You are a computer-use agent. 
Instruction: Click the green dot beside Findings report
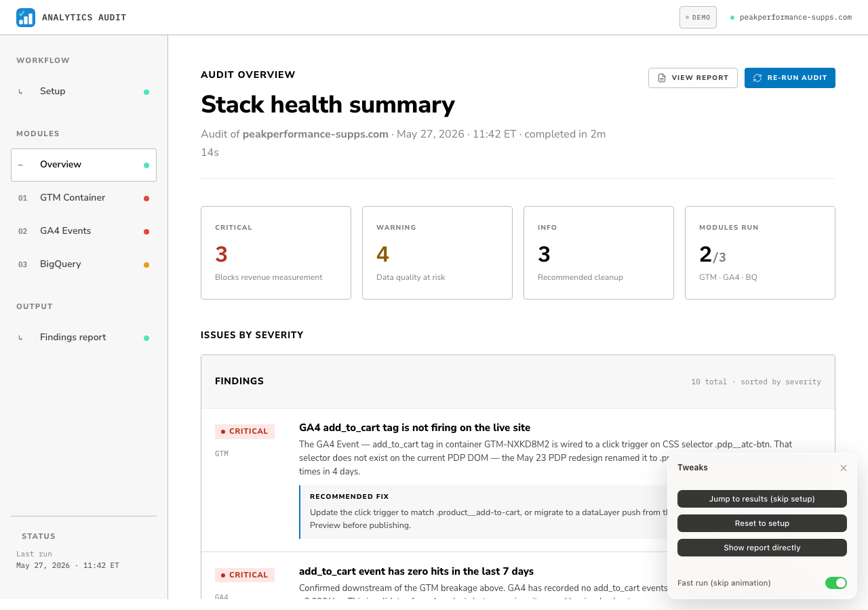coord(146,338)
